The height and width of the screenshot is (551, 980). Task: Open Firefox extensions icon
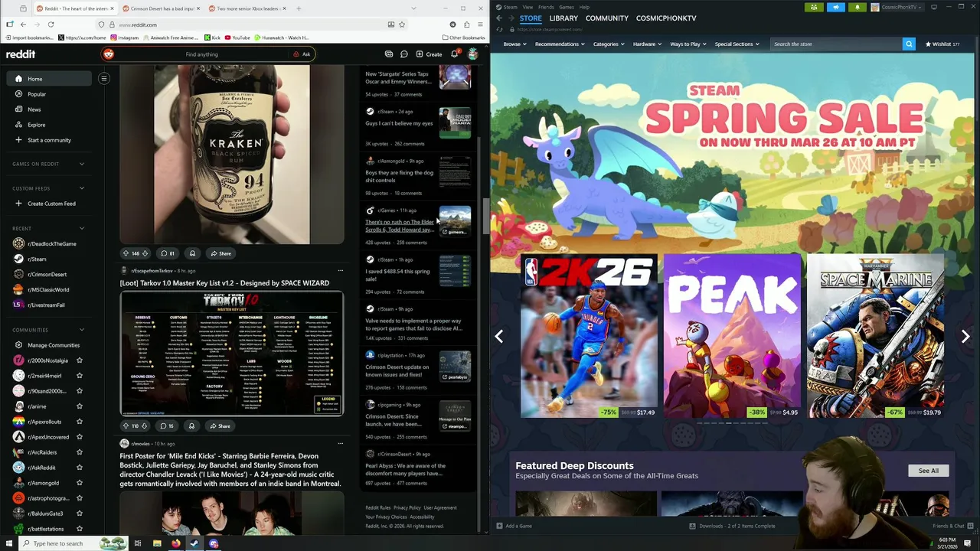[466, 24]
